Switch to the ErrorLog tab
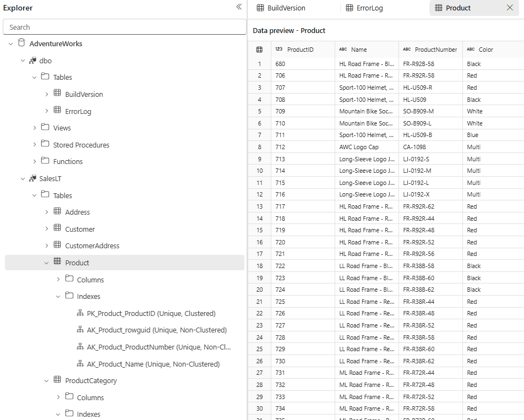Screen dimensions: 524x420 click(x=365, y=8)
